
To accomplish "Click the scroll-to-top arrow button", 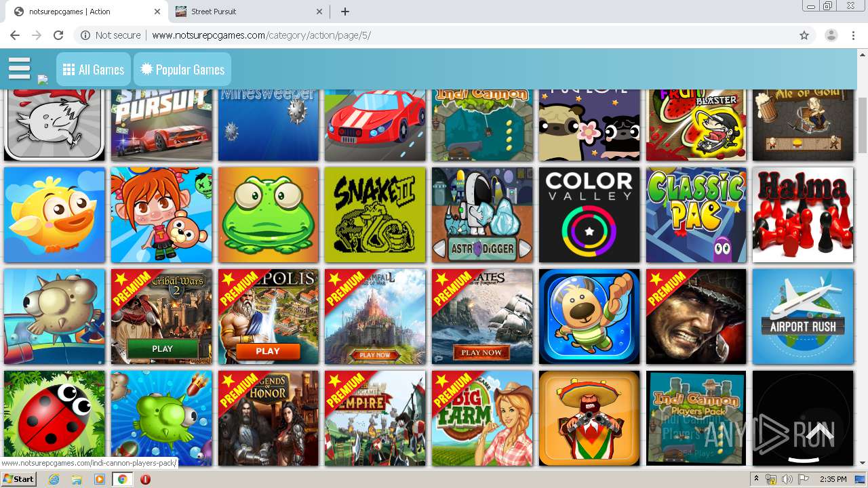I will [x=819, y=432].
